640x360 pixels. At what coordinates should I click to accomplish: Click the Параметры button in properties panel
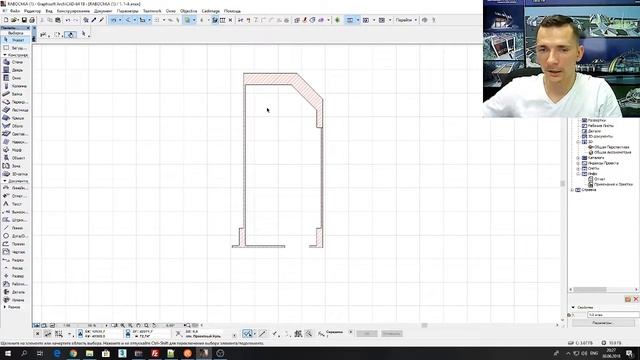point(602,322)
